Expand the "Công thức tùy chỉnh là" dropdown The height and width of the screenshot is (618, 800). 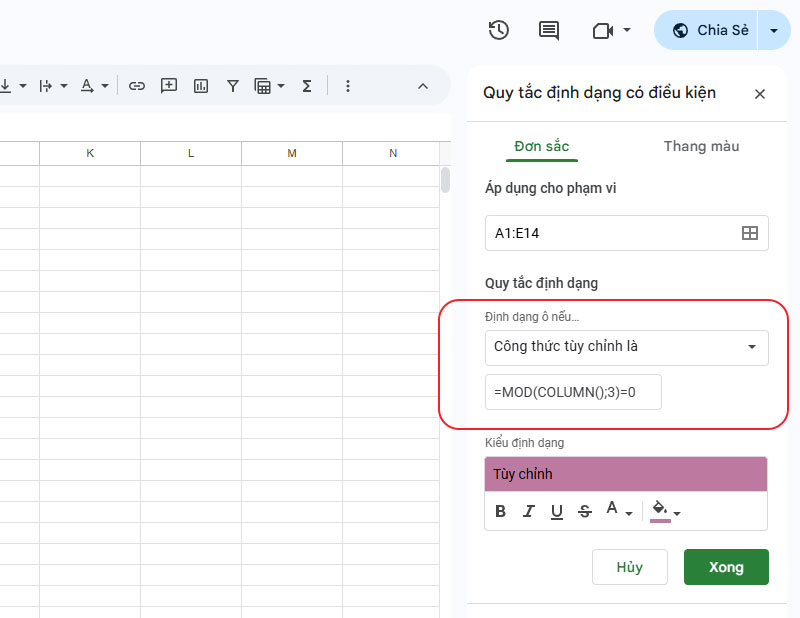click(626, 347)
